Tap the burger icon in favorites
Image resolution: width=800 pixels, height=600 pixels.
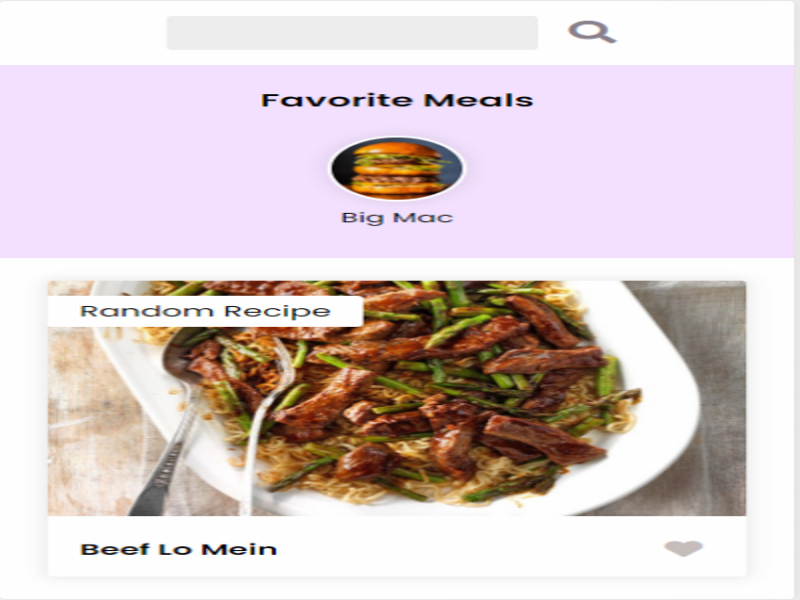click(396, 168)
